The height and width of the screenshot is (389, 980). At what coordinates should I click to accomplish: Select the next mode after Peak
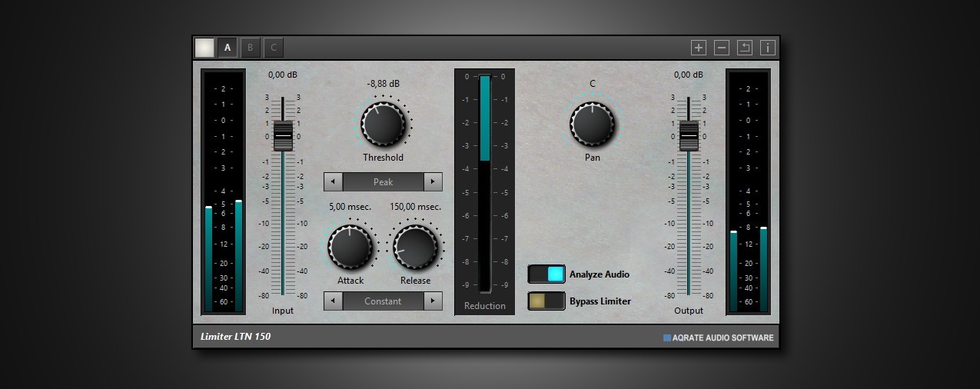(433, 182)
